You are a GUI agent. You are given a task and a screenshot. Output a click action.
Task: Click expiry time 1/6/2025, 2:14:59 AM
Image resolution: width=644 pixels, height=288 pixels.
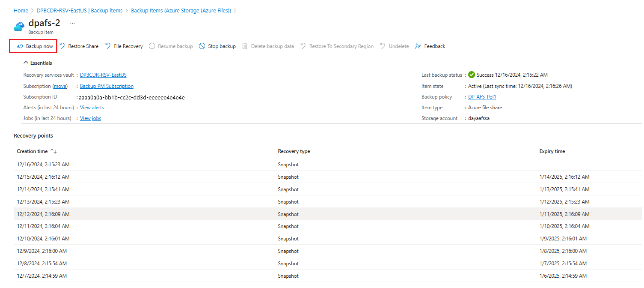563,276
